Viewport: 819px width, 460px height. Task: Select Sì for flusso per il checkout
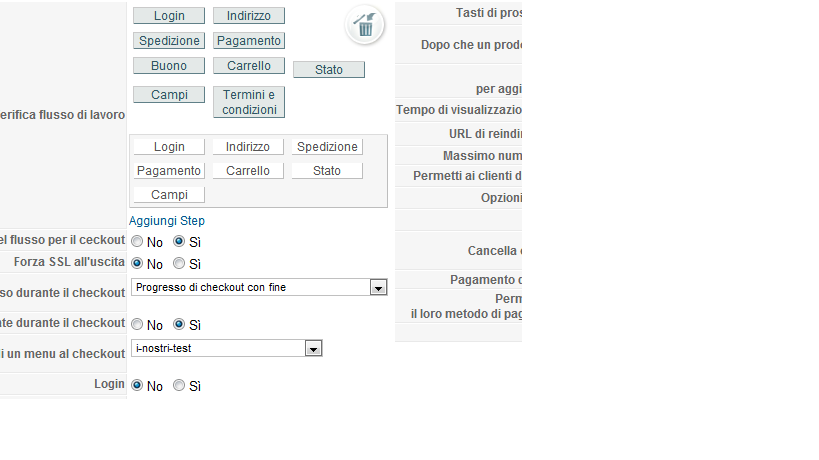click(x=179, y=241)
